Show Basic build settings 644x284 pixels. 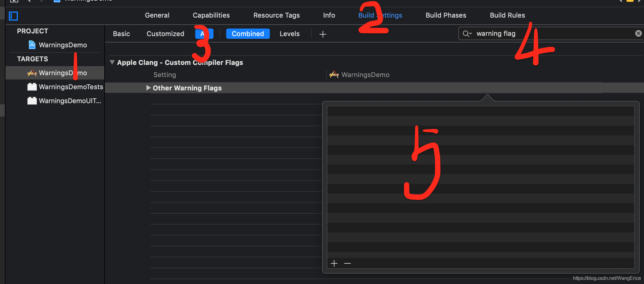tap(121, 34)
